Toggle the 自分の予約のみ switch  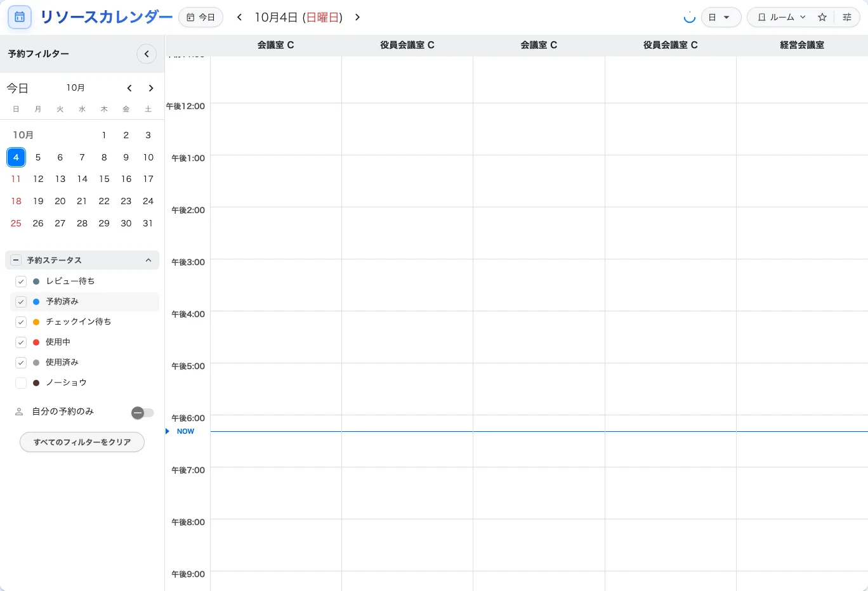click(142, 413)
